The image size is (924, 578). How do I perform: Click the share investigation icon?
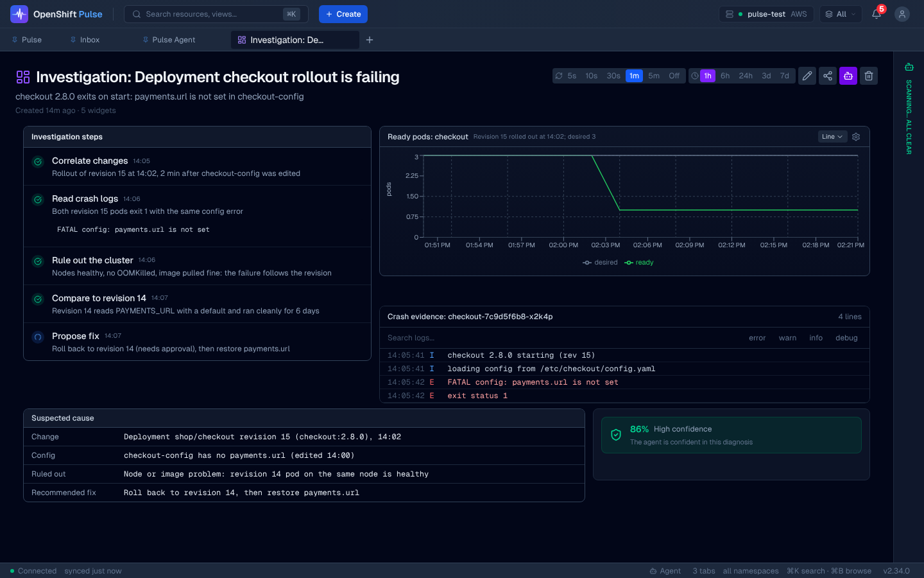point(828,76)
